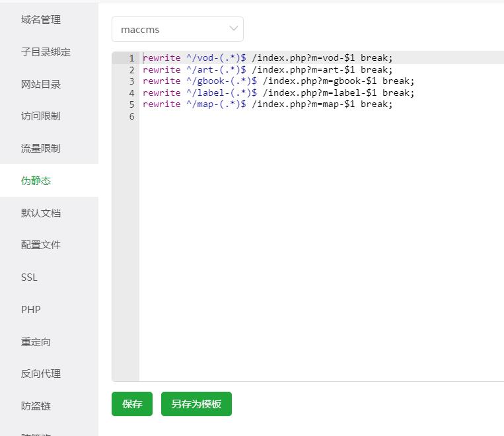Switch to the 流量限制 tab
This screenshot has height=436, width=504.
tap(41, 148)
